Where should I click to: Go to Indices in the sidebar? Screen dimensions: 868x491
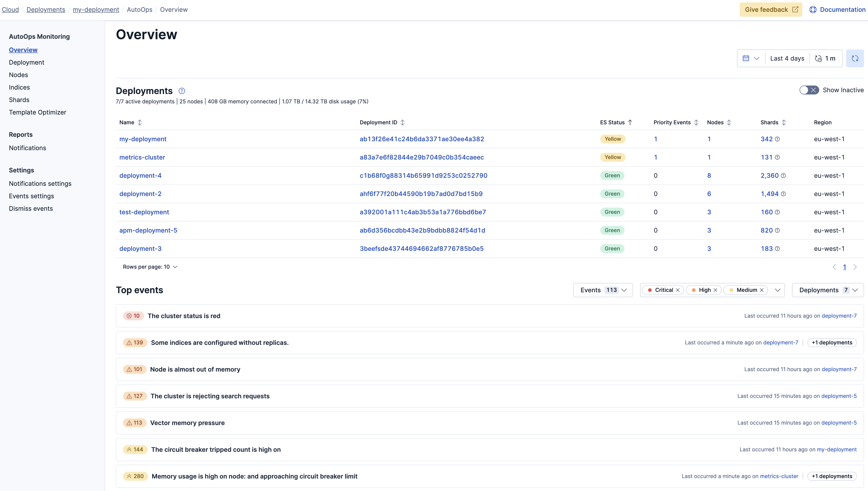click(19, 87)
